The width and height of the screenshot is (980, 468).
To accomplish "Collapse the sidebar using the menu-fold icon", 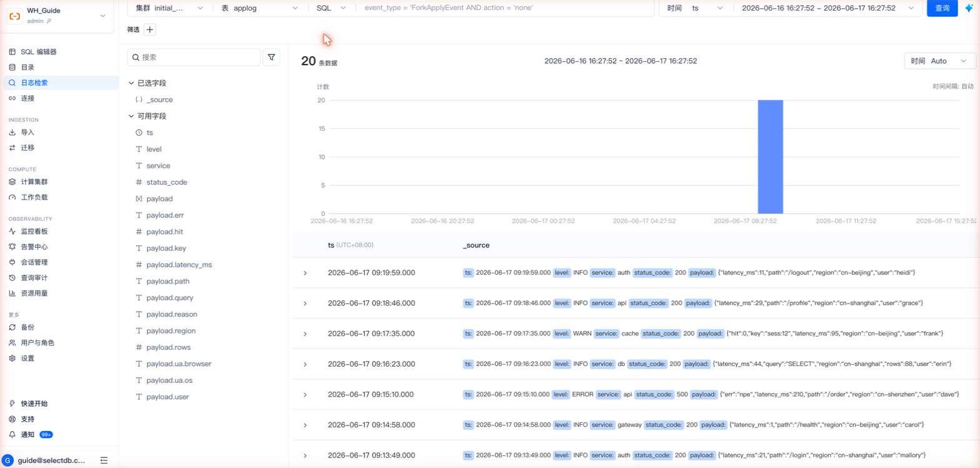I will pyautogui.click(x=104, y=460).
